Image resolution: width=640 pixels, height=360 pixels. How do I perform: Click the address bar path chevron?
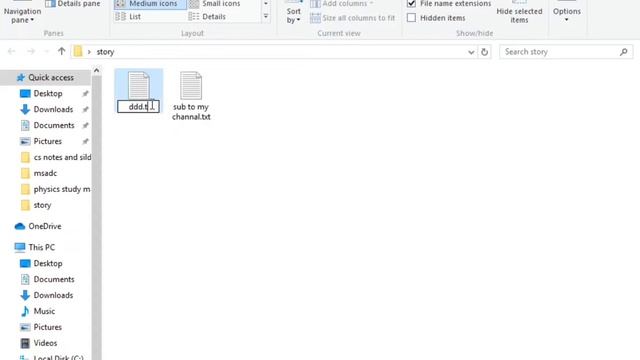(89, 52)
